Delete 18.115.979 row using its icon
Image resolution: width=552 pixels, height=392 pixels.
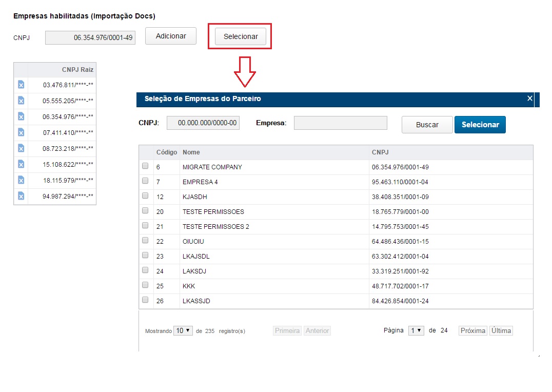(x=21, y=180)
